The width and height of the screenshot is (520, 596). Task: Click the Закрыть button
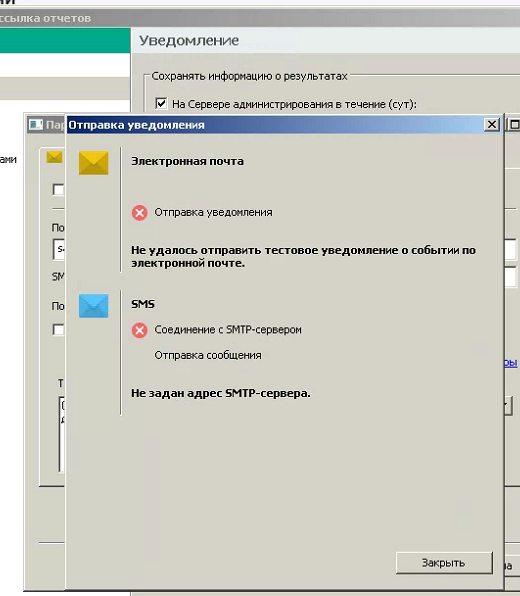(444, 563)
